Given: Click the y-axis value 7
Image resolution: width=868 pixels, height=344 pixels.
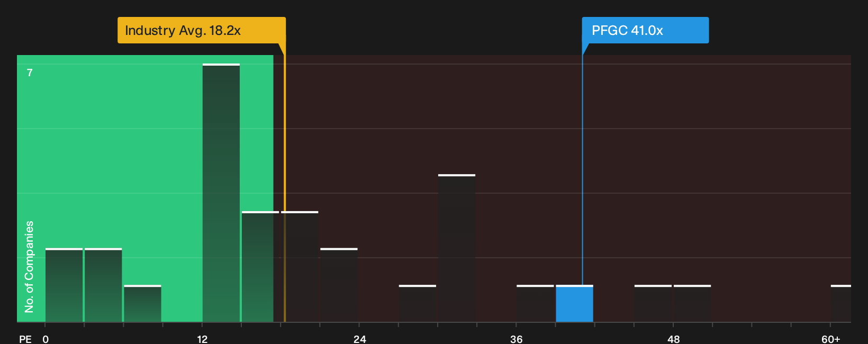Looking at the screenshot, I should (30, 73).
